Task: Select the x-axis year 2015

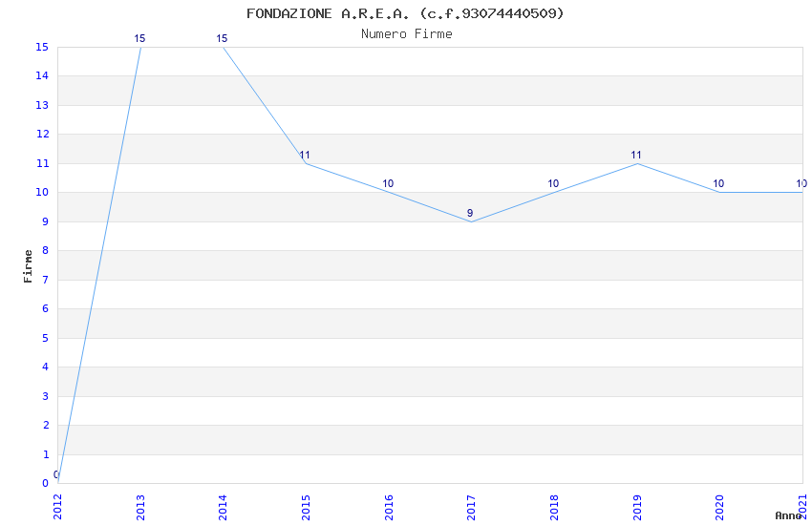Action: point(306,507)
